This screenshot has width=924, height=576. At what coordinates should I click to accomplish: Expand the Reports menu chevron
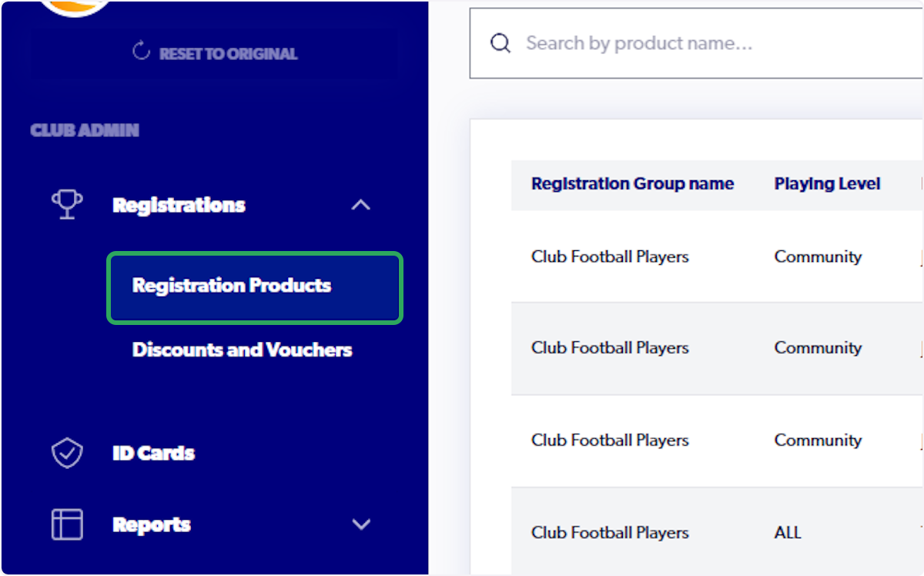click(360, 524)
